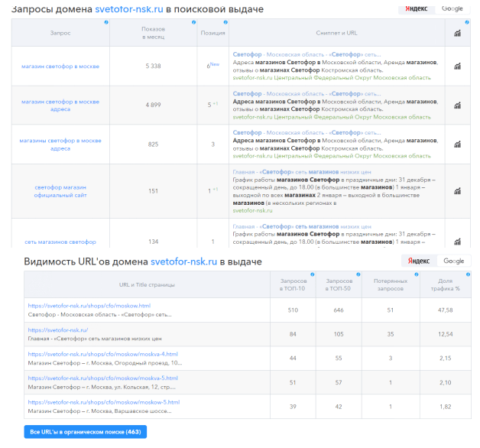480x448 pixels.
Task: Select traffic share value 12,54
Action: 446,334
